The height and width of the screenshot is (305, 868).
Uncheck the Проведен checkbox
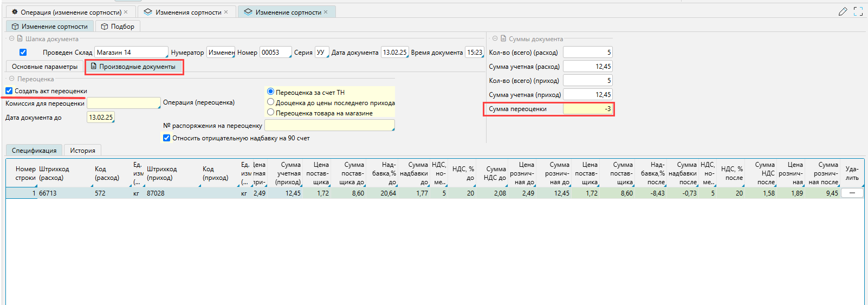(23, 53)
